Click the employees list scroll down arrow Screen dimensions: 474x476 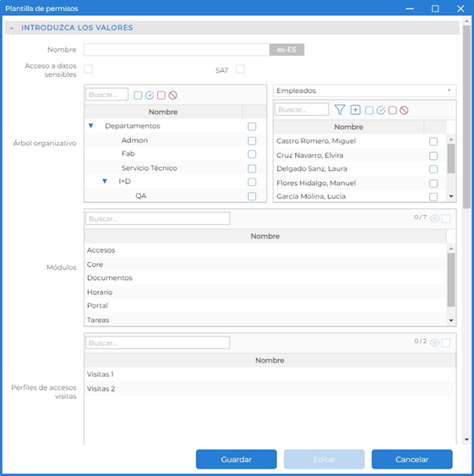(451, 196)
